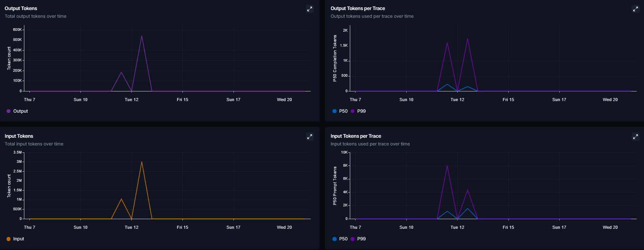The width and height of the screenshot is (644, 250).
Task: Select Sun 17 on Output per Trace axis
Action: (559, 100)
